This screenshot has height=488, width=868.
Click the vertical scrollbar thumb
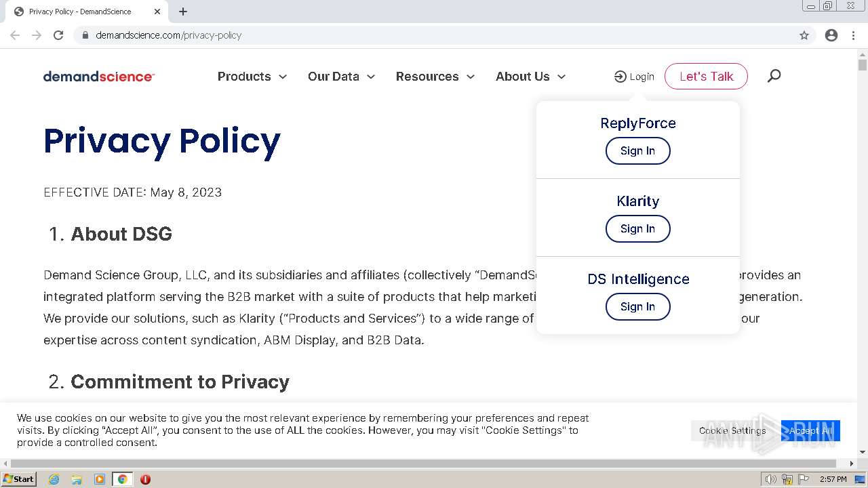click(x=862, y=65)
